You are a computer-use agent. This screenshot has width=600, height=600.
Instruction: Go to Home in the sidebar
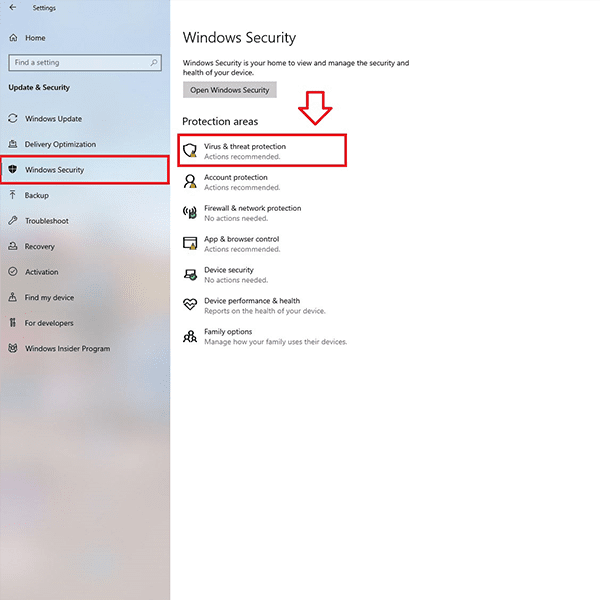(35, 38)
